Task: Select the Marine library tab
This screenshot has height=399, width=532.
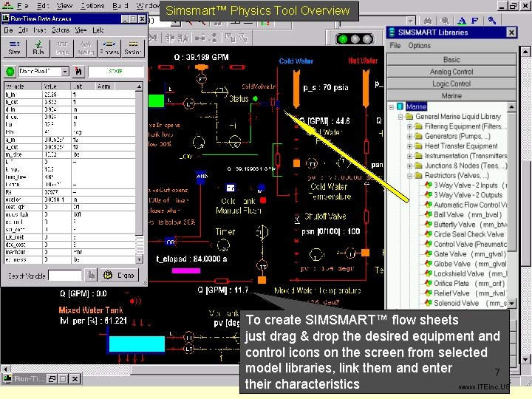Action: pos(451,95)
